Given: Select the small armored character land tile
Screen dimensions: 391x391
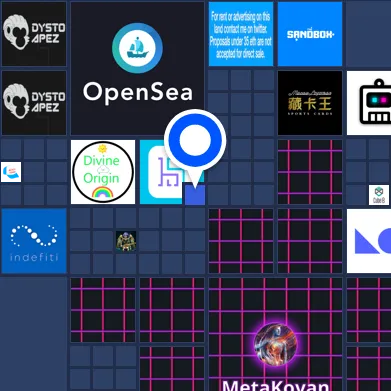Looking at the screenshot, I should 126,241.
